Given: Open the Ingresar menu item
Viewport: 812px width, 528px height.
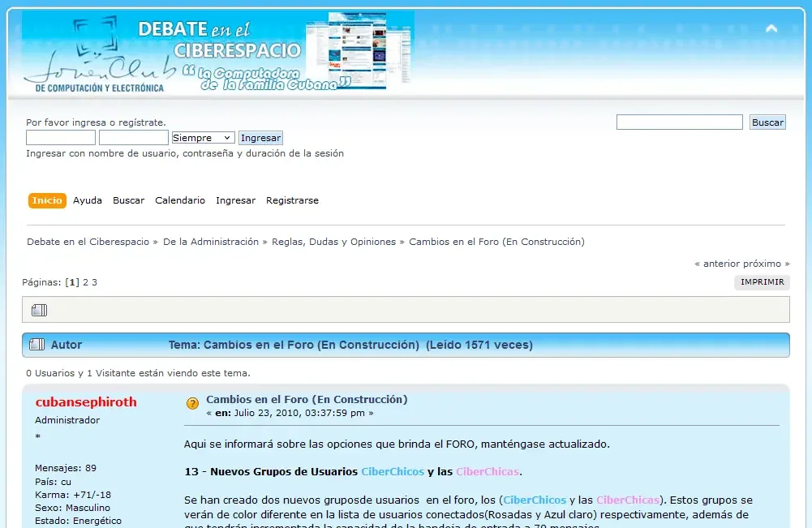Looking at the screenshot, I should click(x=235, y=200).
